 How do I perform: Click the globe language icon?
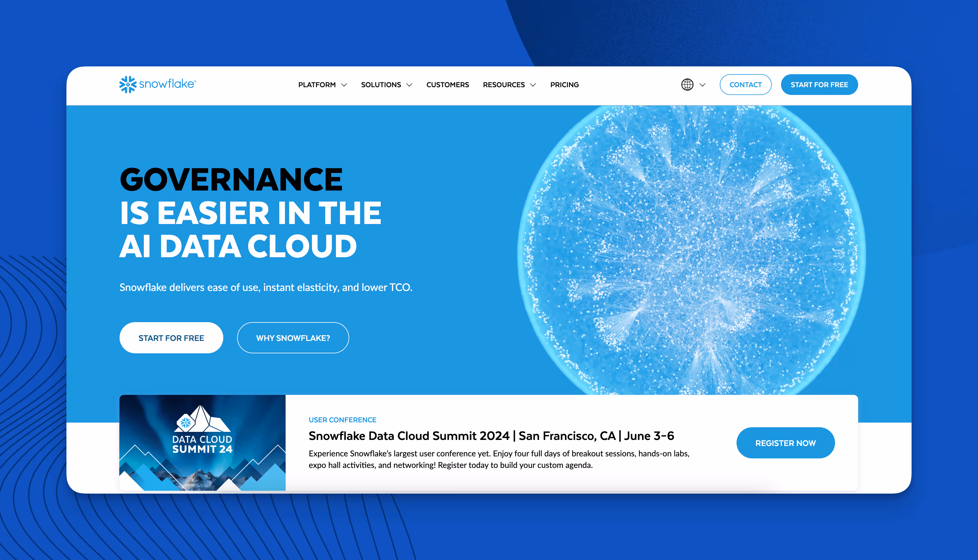[x=687, y=85]
